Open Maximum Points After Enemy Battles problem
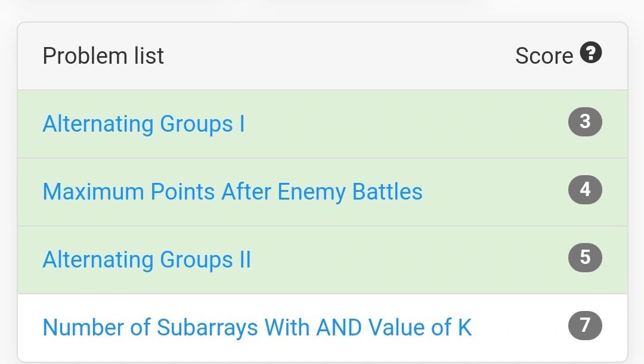Image resolution: width=644 pixels, height=364 pixels. click(233, 192)
